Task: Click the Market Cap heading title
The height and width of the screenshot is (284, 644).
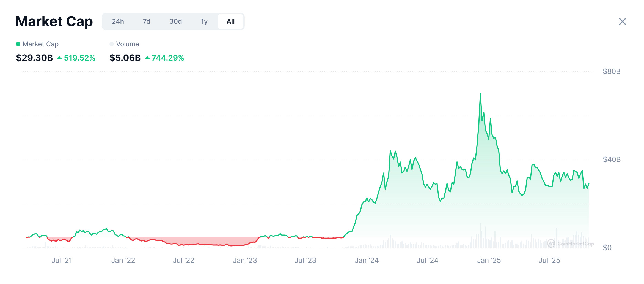Action: (x=54, y=21)
